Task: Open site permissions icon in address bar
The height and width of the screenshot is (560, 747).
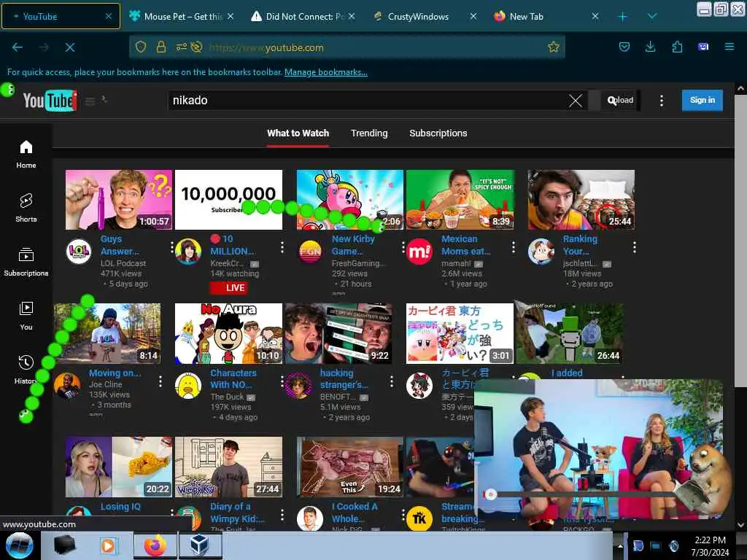Action: 181,47
